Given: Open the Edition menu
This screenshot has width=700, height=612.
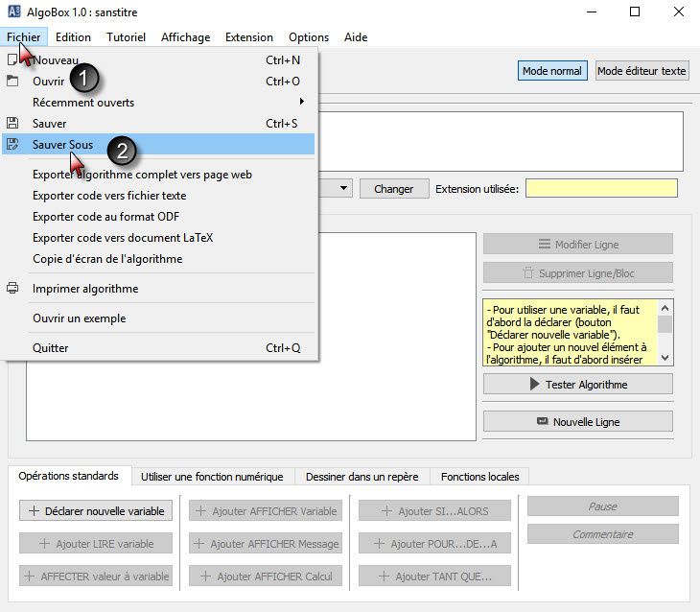Looking at the screenshot, I should coord(73,37).
